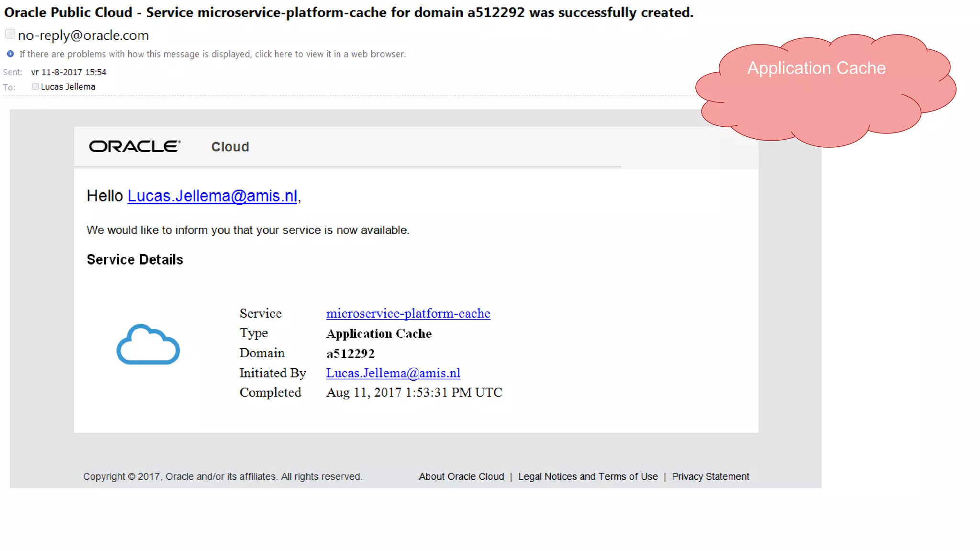The width and height of the screenshot is (980, 551).
Task: Open the Privacy Statement footer link
Action: point(710,476)
